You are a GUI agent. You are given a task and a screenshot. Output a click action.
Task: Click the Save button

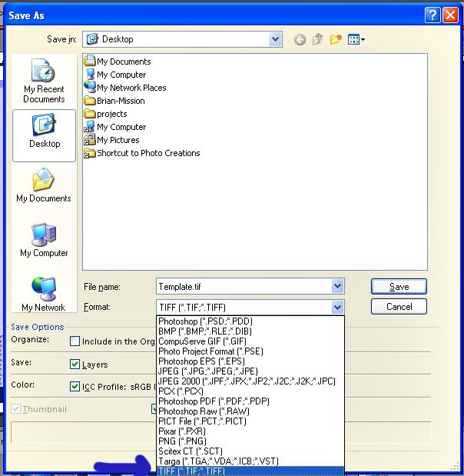pos(399,286)
